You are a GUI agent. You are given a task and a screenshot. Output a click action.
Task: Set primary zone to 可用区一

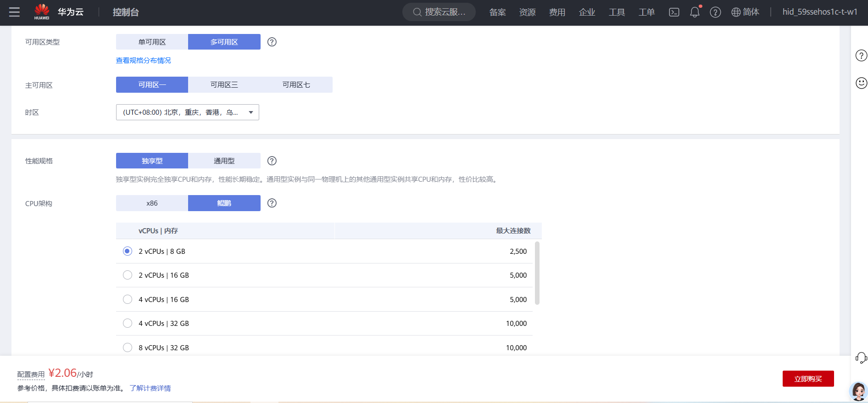point(152,84)
